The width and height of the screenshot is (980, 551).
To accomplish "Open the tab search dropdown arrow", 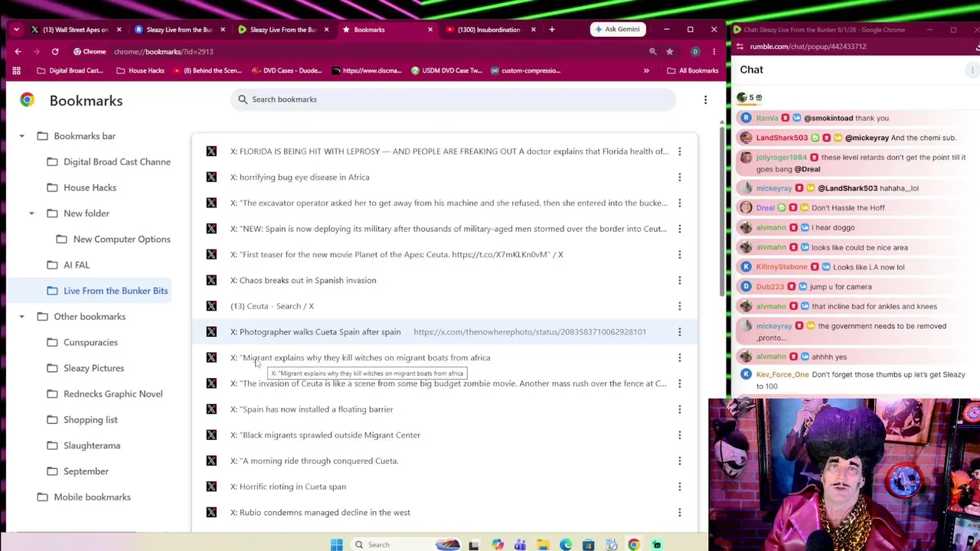I will pos(16,30).
